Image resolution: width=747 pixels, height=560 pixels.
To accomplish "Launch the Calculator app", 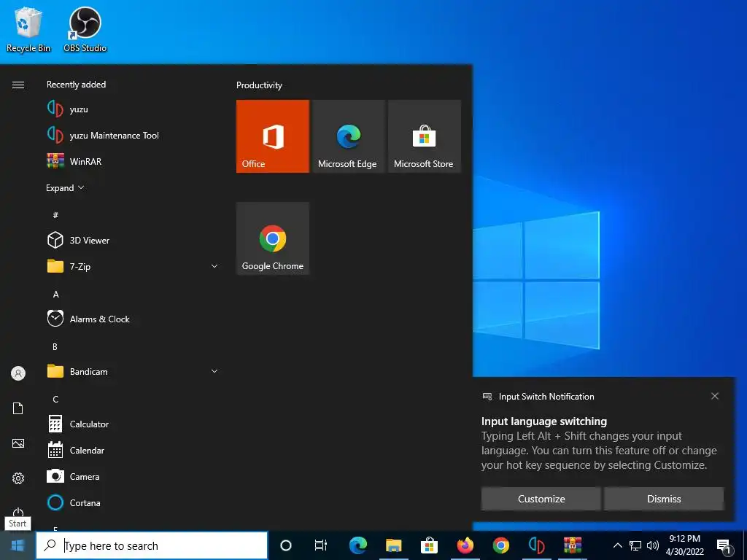I will pyautogui.click(x=133, y=424).
